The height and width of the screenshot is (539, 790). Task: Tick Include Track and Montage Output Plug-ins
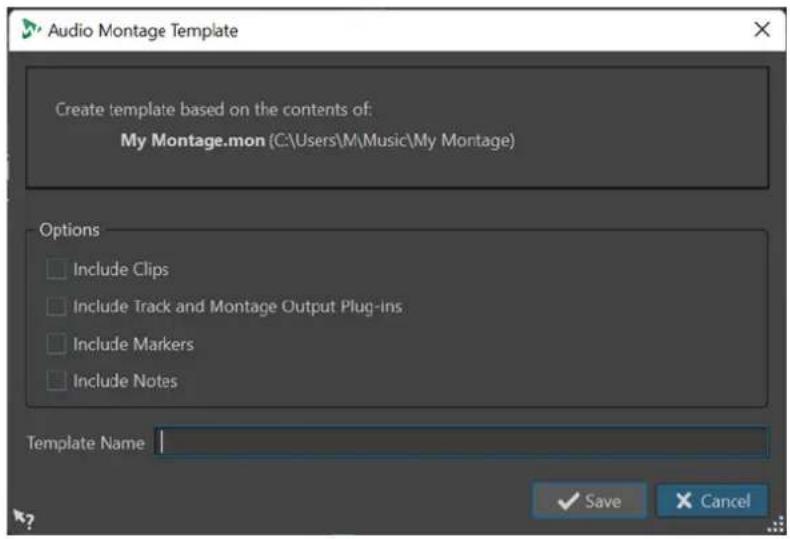coord(56,306)
